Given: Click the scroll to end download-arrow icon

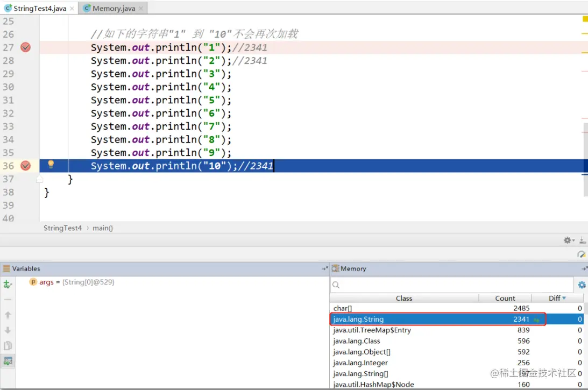Looking at the screenshot, I should click(x=583, y=240).
